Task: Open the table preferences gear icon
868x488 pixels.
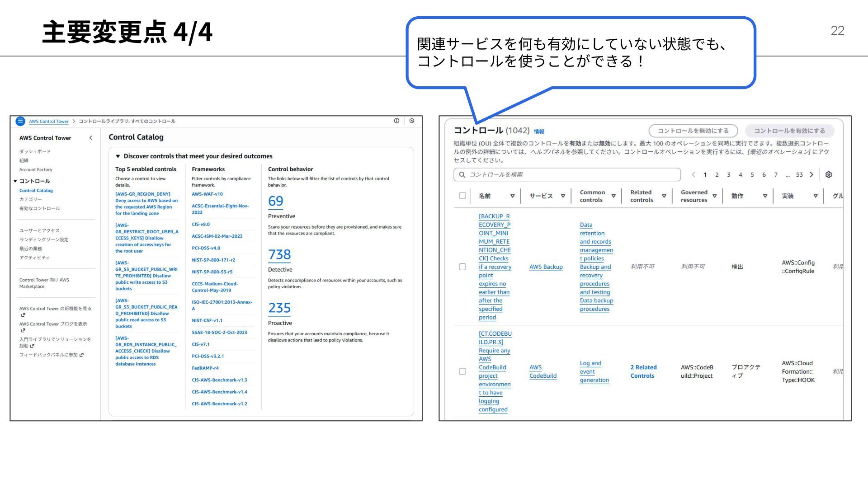Action: [829, 175]
